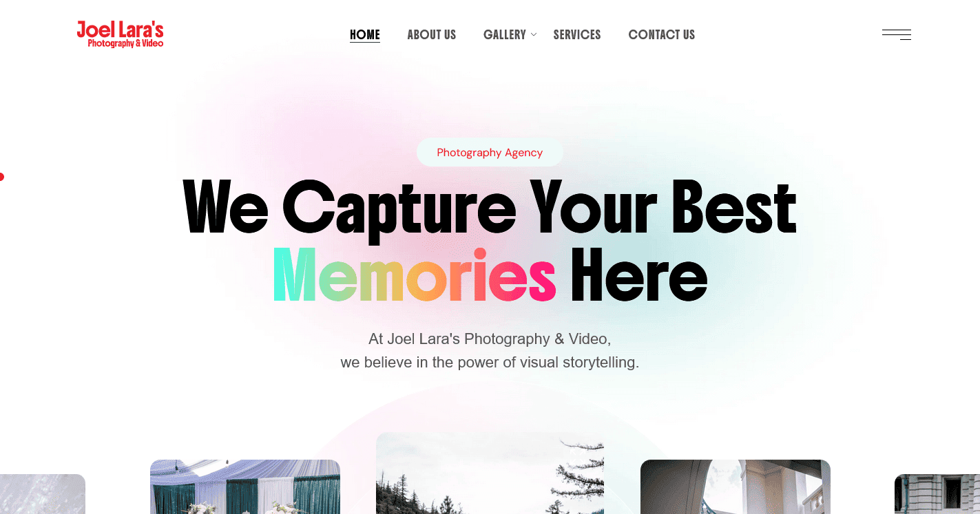Select GALLERY in the navigation bar

click(x=505, y=34)
